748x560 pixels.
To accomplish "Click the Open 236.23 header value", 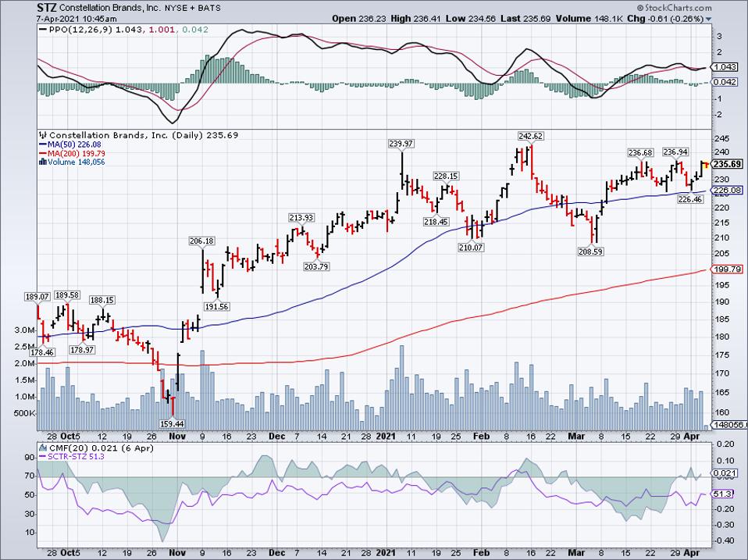I will pyautogui.click(x=359, y=19).
